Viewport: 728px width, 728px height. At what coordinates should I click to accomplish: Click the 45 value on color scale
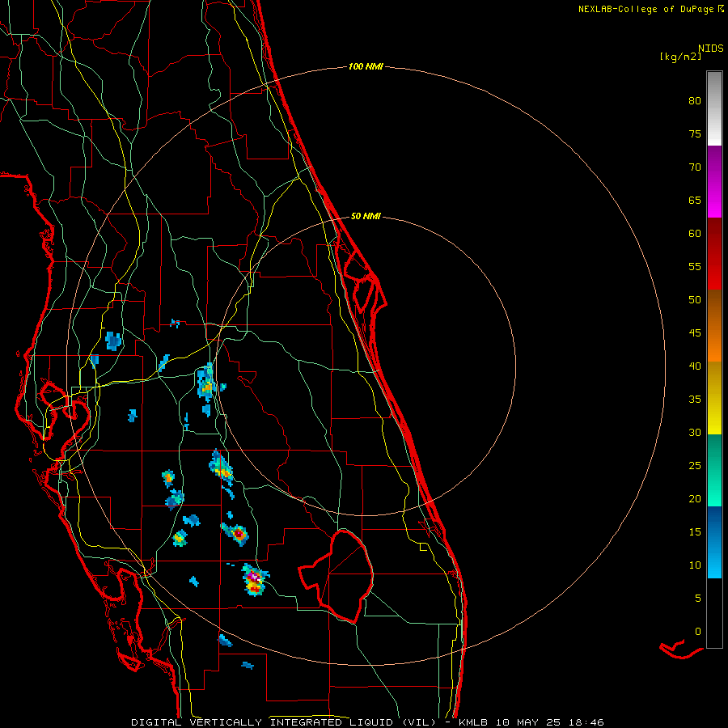click(695, 332)
